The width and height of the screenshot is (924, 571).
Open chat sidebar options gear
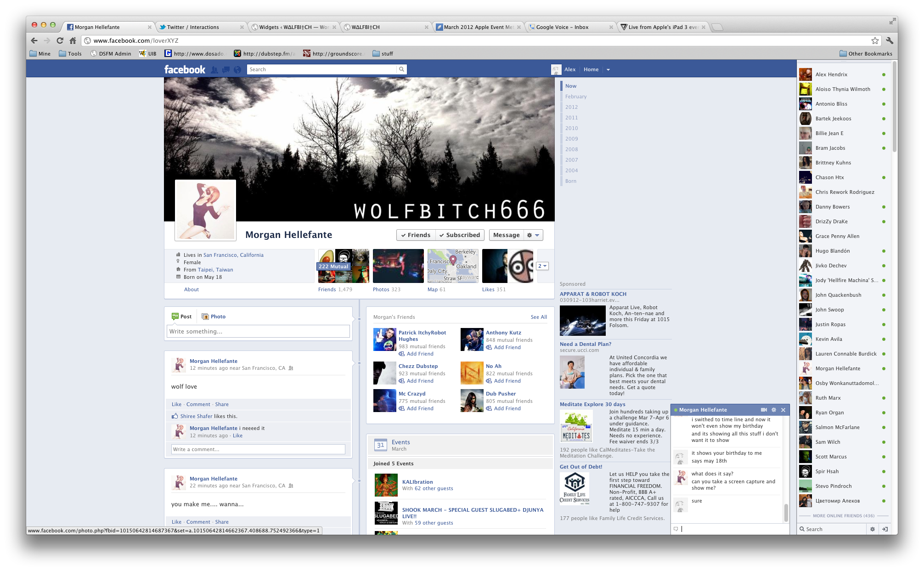(x=872, y=529)
